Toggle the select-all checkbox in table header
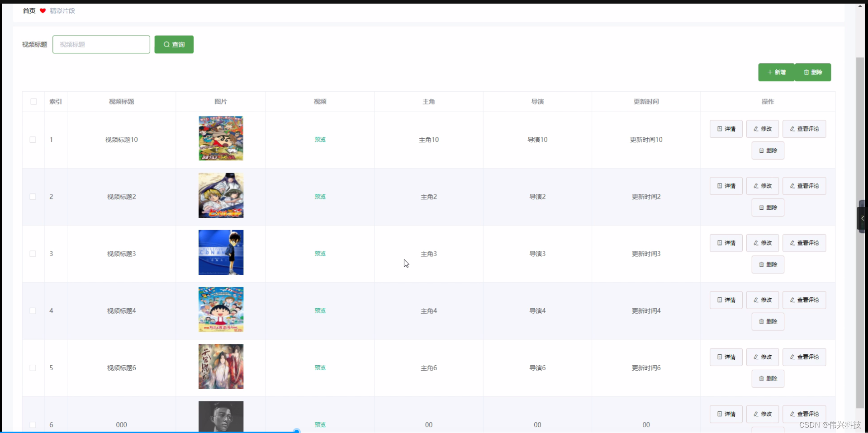This screenshot has width=868, height=433. click(x=34, y=102)
